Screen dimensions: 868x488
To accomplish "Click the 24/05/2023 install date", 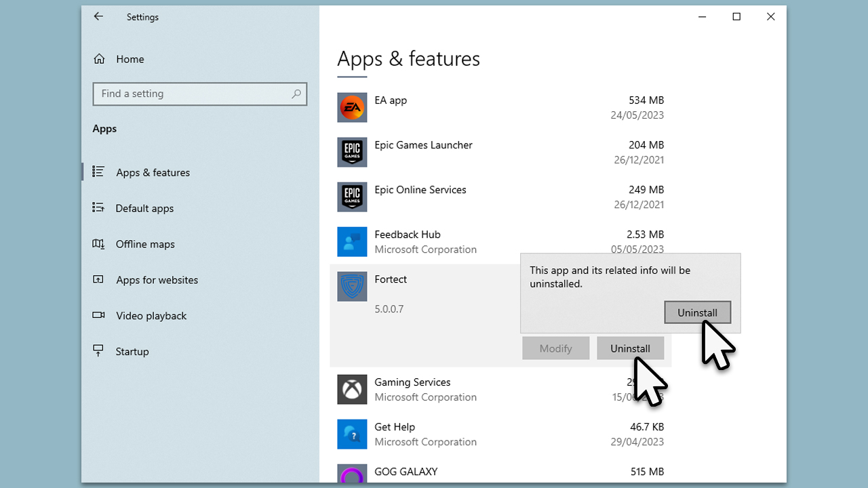I will tap(637, 115).
